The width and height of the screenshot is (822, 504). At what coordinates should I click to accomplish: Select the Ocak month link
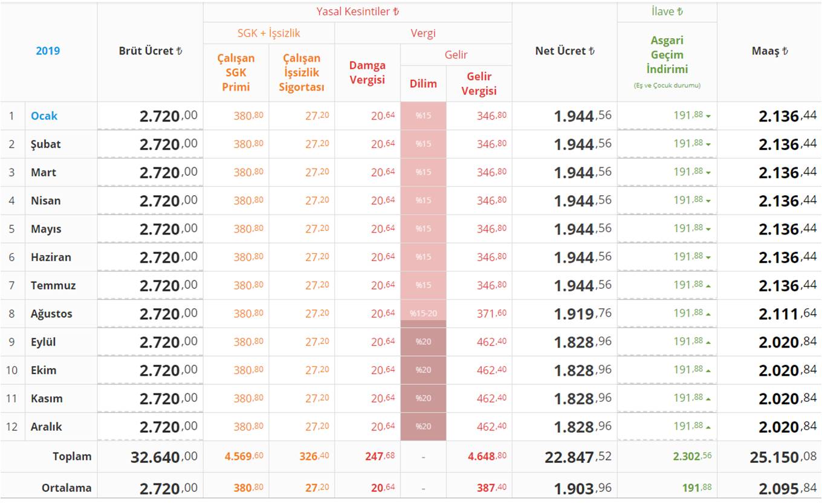point(44,115)
